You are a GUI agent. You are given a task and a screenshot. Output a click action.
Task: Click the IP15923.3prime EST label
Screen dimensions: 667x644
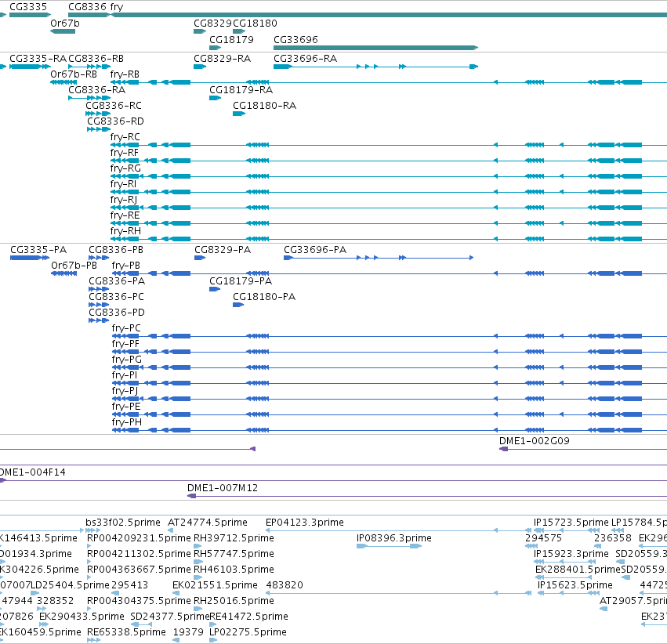(571, 554)
